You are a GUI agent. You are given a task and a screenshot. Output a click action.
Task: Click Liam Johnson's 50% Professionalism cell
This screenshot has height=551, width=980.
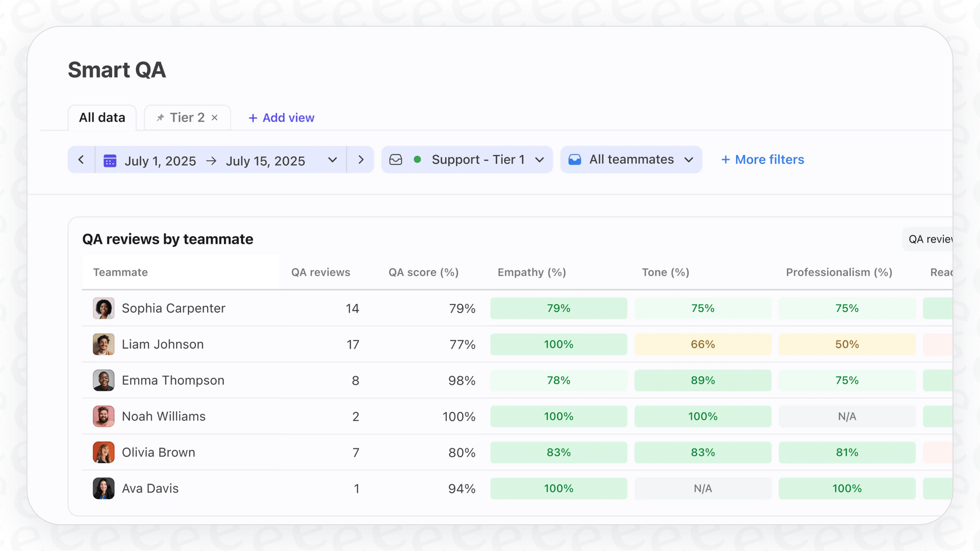[x=846, y=345]
